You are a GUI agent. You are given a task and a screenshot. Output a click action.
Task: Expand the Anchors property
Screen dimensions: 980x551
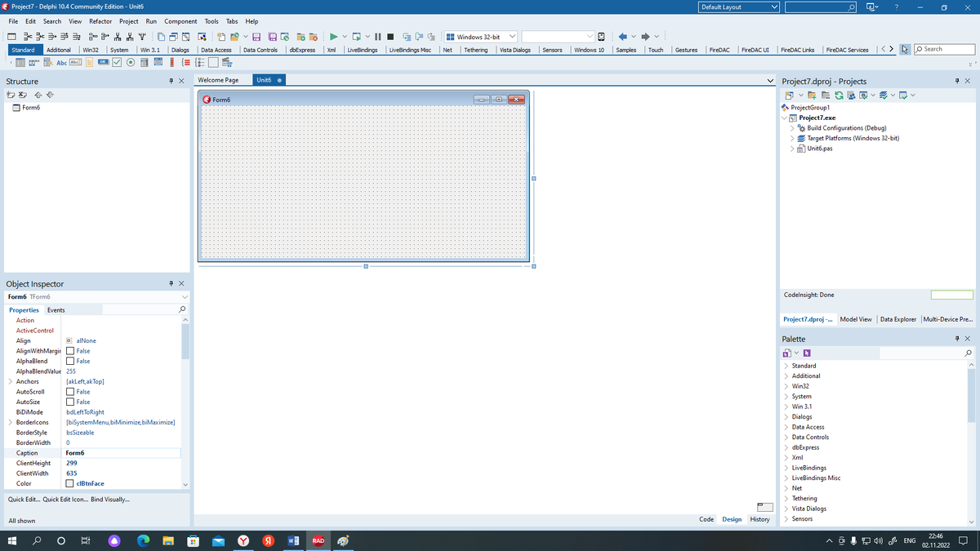[11, 381]
